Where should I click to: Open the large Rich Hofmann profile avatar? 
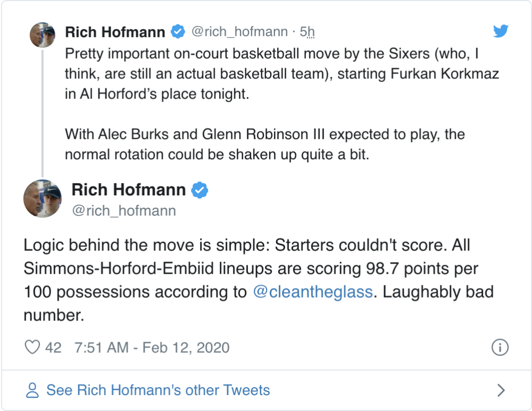coord(43,199)
